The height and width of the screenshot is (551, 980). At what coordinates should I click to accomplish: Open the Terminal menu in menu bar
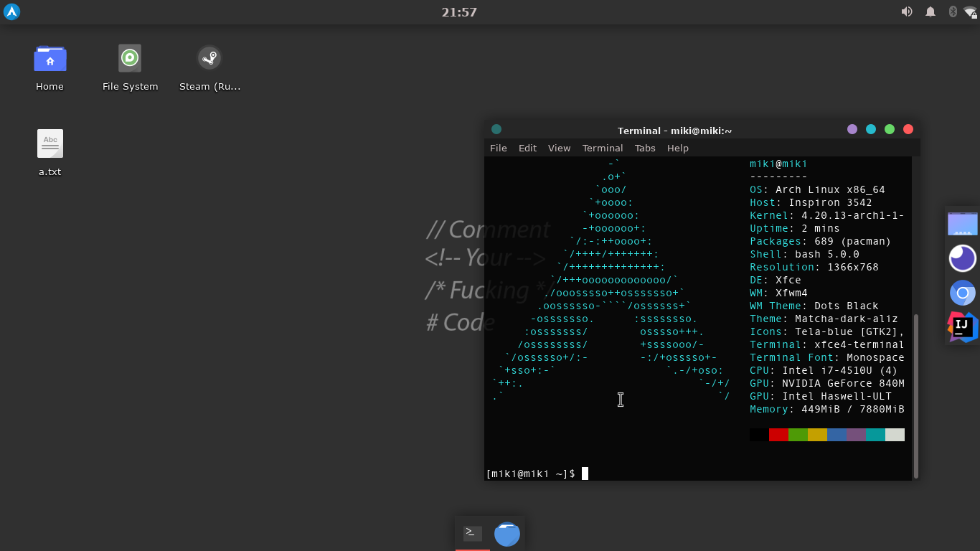(x=603, y=148)
